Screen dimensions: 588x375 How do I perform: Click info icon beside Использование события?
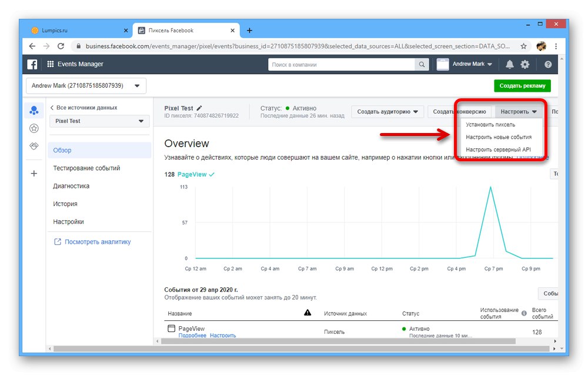pos(524,313)
